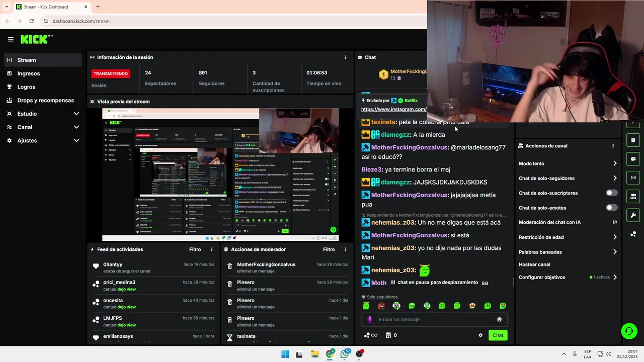The width and height of the screenshot is (644, 362).
Task: Open Moderación del chat con IA external link
Action: pos(615,222)
